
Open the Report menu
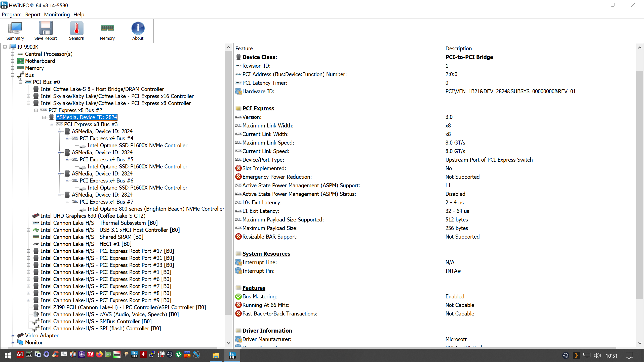coord(33,15)
